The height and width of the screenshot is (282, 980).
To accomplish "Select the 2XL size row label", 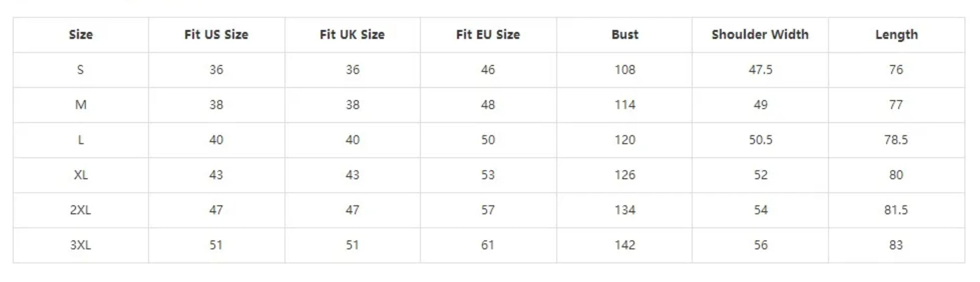I will tap(81, 210).
